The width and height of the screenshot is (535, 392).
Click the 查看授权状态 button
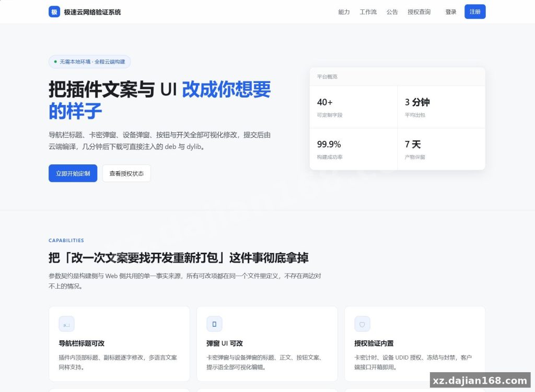[126, 173]
